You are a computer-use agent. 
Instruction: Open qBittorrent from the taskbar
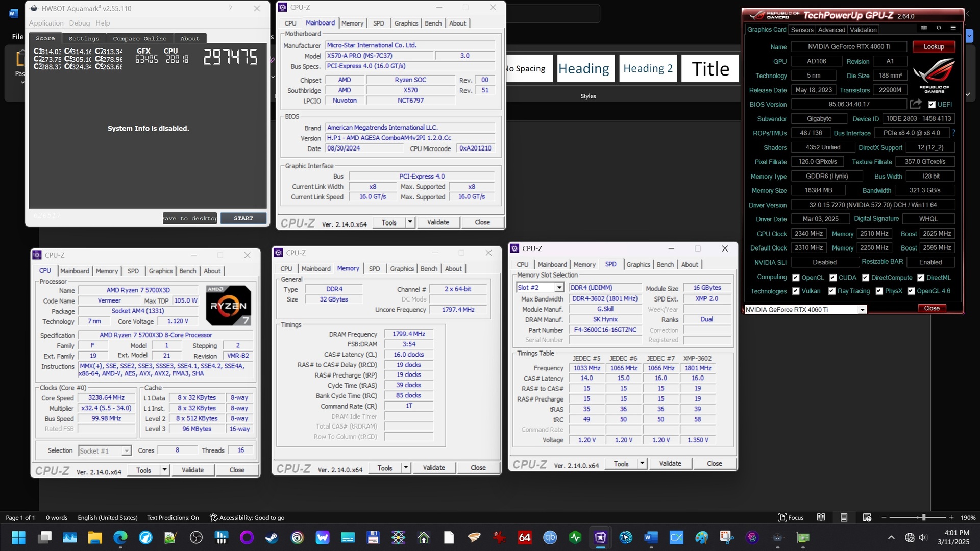pyautogui.click(x=550, y=537)
